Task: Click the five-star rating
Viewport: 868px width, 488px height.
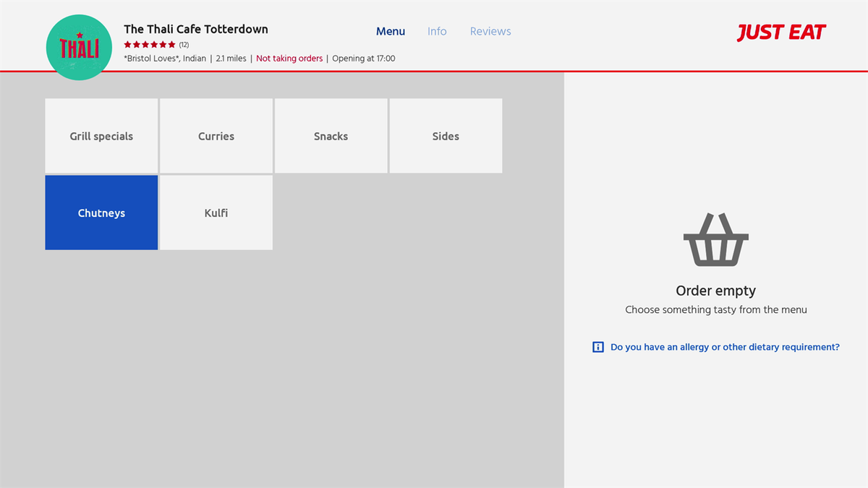Action: click(x=150, y=45)
